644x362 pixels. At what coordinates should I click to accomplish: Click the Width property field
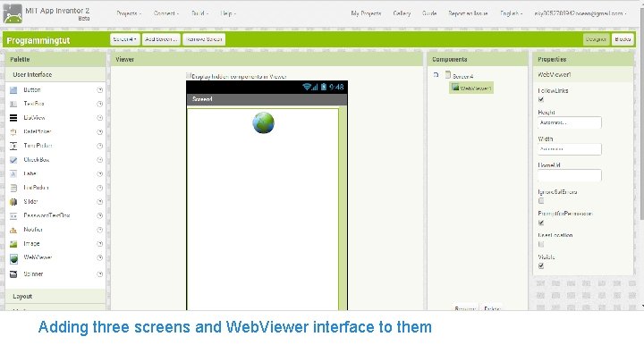point(569,149)
